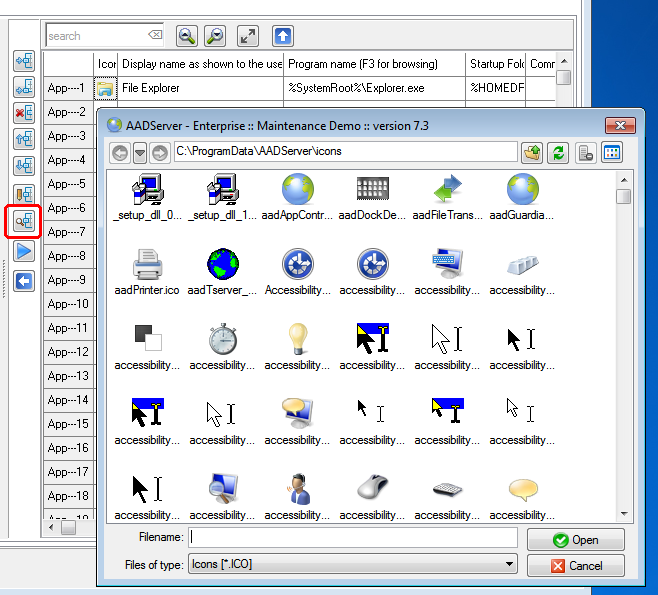Select the aadDockDe... keyboard icon file
Screen dimensions: 658x595
tap(372, 197)
